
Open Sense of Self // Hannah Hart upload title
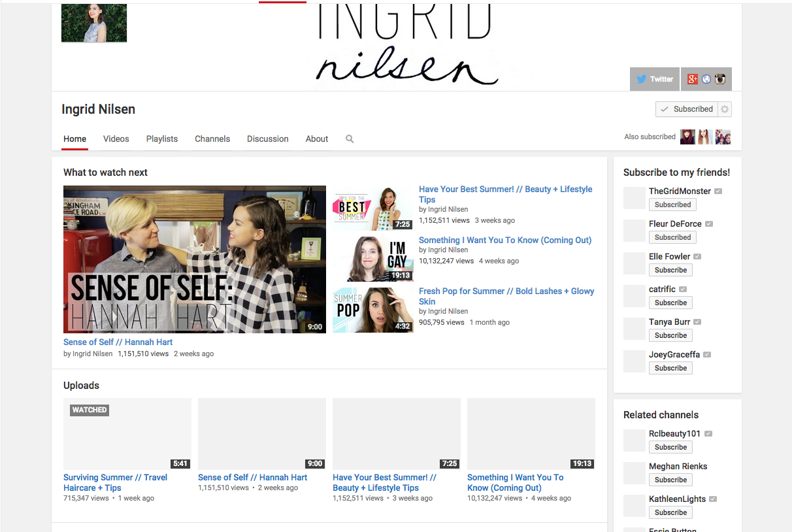click(x=253, y=477)
